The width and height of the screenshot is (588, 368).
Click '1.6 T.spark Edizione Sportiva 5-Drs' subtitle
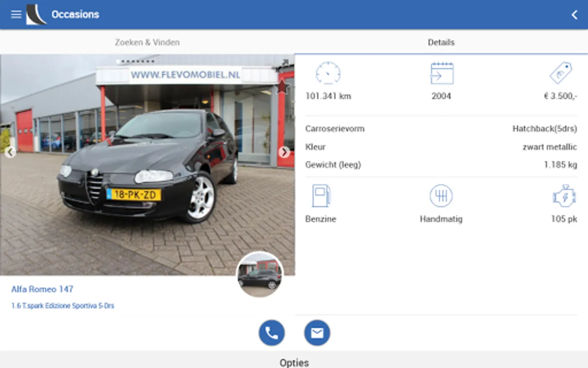click(62, 306)
